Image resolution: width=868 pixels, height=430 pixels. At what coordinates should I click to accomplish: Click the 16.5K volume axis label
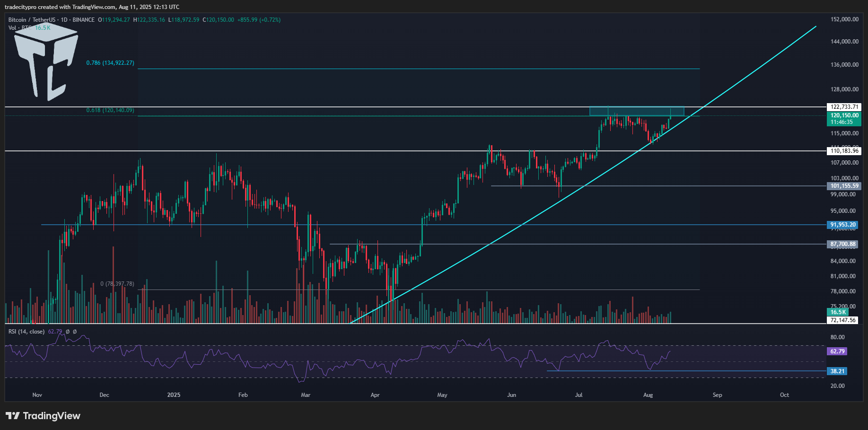coord(838,312)
